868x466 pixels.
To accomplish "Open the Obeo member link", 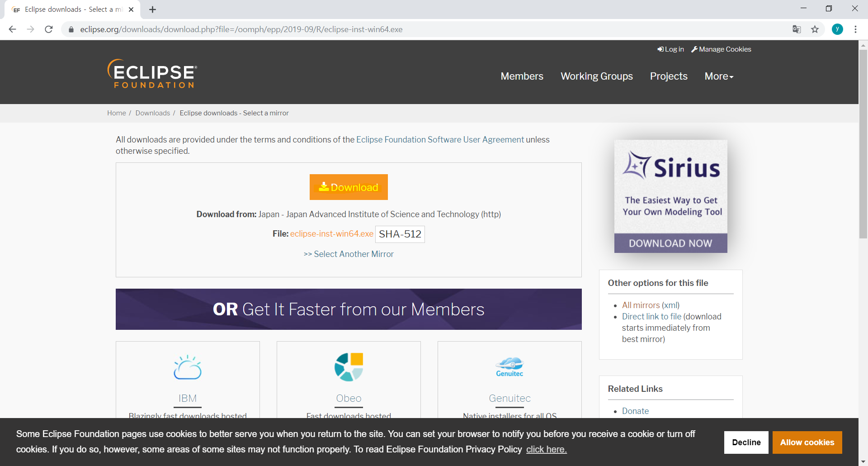I will click(349, 399).
